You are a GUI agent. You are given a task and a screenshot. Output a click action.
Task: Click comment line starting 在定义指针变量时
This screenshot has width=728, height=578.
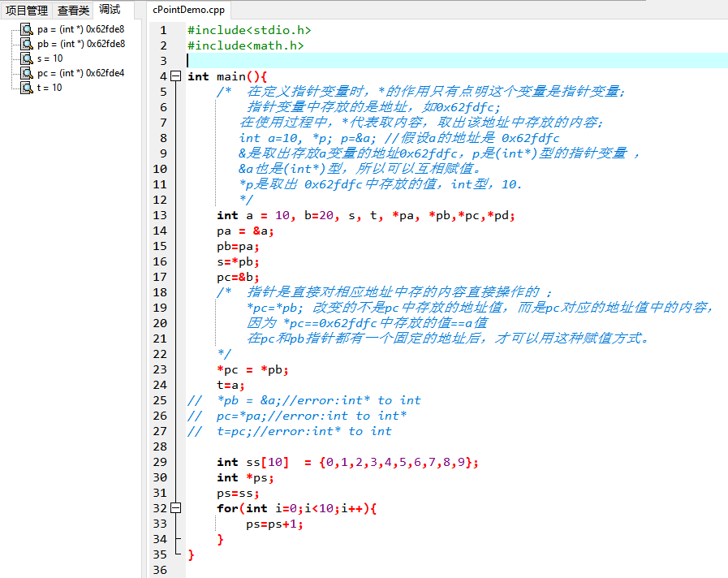(x=421, y=92)
